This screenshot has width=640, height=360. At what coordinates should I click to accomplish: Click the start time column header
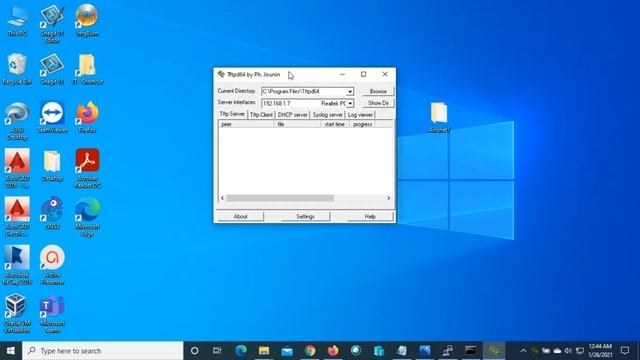pyautogui.click(x=335, y=124)
